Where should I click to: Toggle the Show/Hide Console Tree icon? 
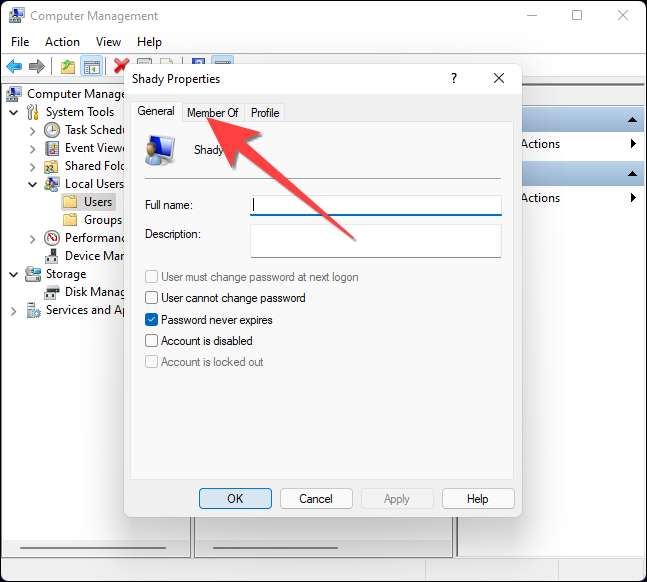(91, 66)
